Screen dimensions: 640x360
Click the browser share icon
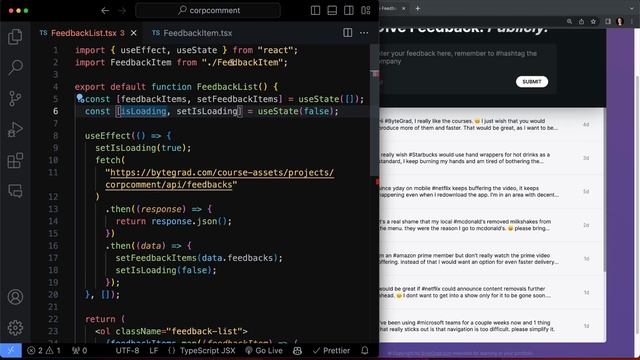click(x=581, y=22)
